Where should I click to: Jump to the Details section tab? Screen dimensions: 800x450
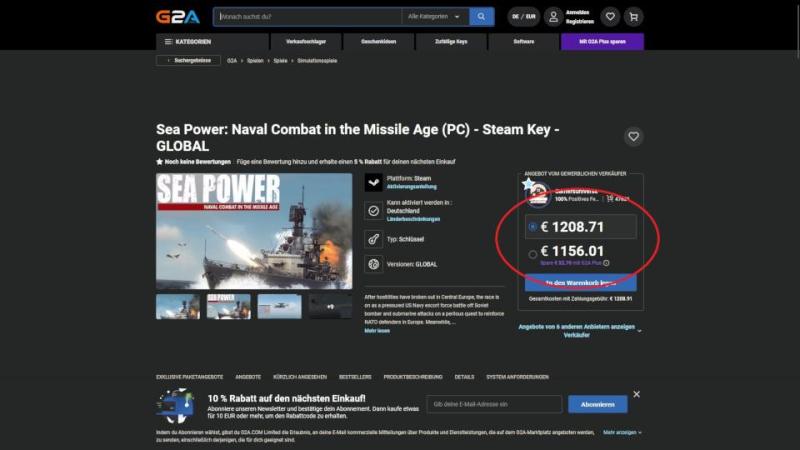pyautogui.click(x=464, y=377)
